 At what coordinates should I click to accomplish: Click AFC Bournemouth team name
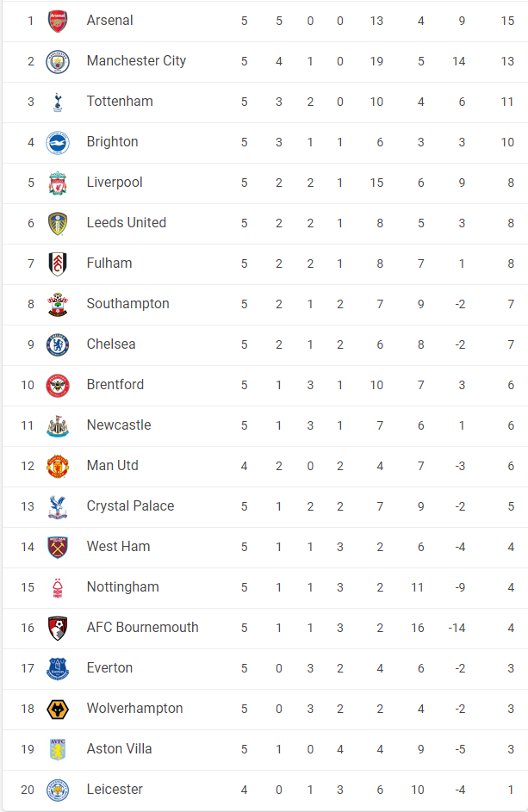point(142,628)
